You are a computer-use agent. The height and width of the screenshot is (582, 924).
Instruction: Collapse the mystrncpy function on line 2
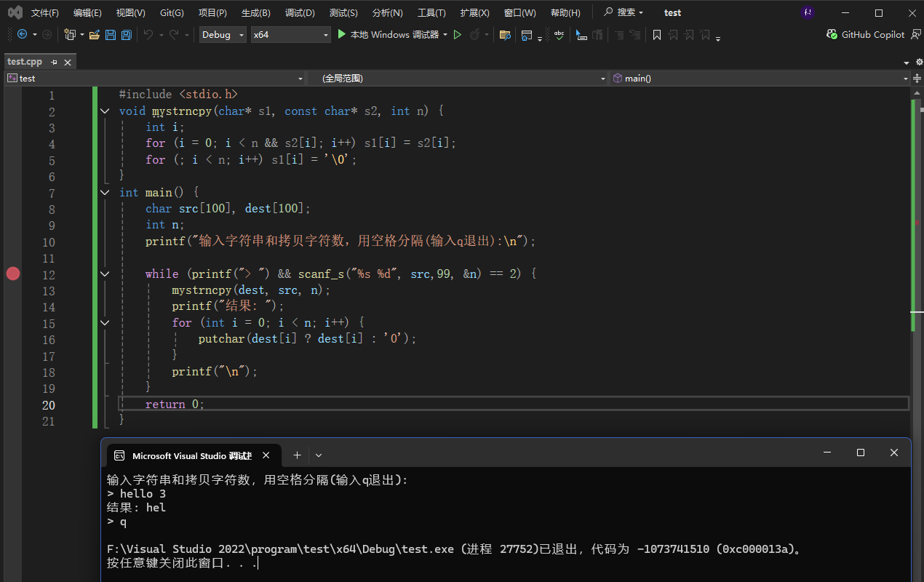(105, 111)
